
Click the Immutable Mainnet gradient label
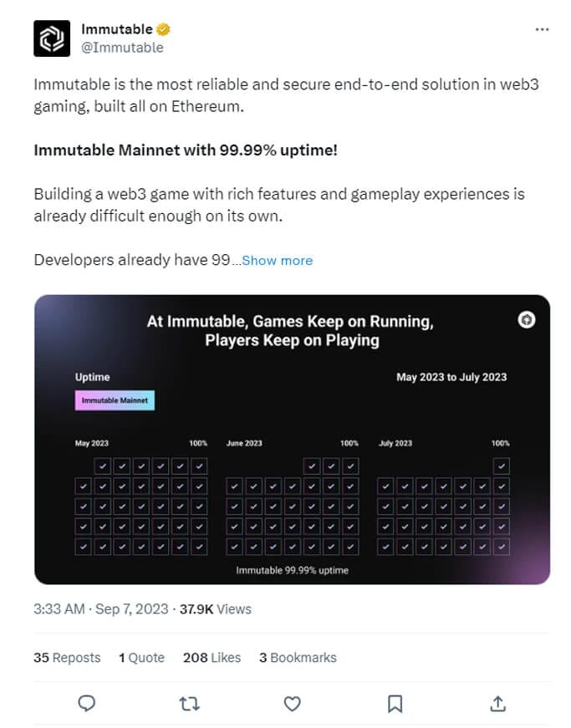point(115,400)
